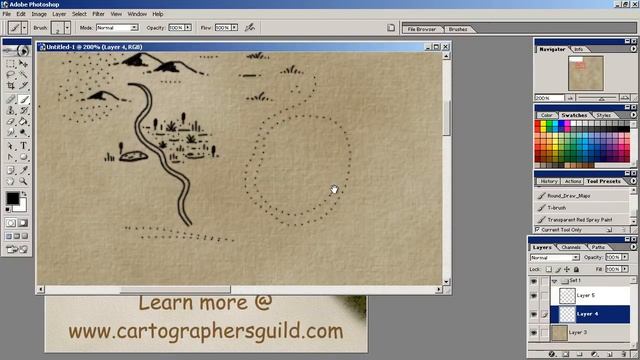Screen dimensions: 640x360
Task: Swap foreground and background colors
Action: (24, 194)
